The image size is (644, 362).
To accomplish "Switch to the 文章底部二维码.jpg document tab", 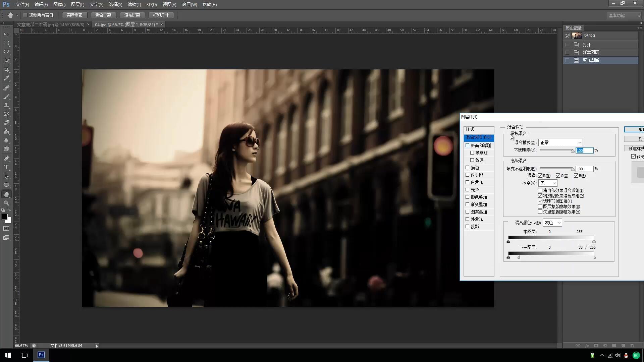I will tap(50, 24).
